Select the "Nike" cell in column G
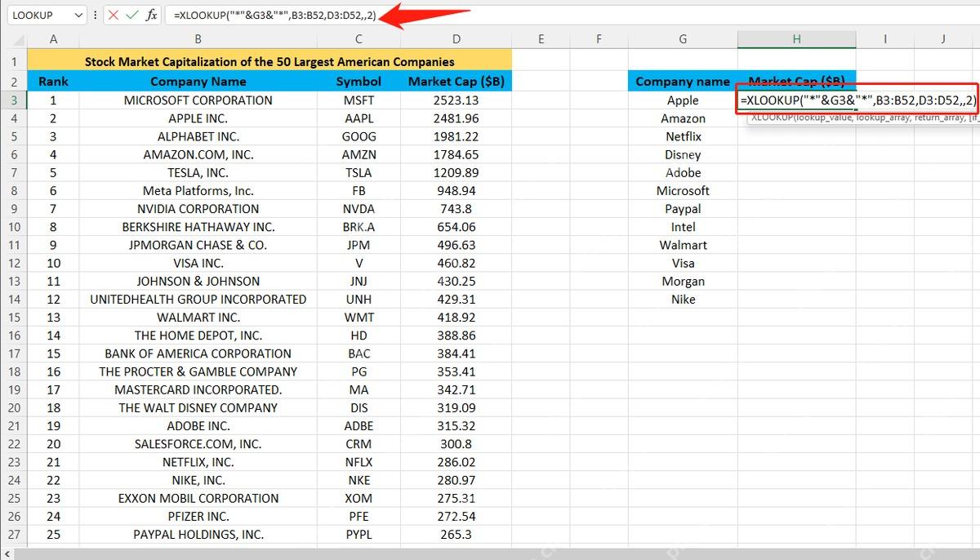The width and height of the screenshot is (980, 560). tap(683, 300)
